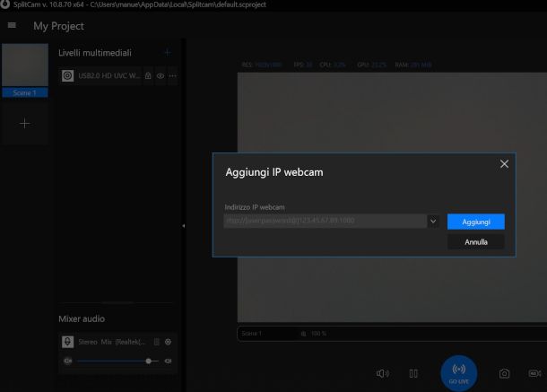This screenshot has width=547, height=392.
Task: Click the Scene 1 label below preview
Action: [x=251, y=334]
